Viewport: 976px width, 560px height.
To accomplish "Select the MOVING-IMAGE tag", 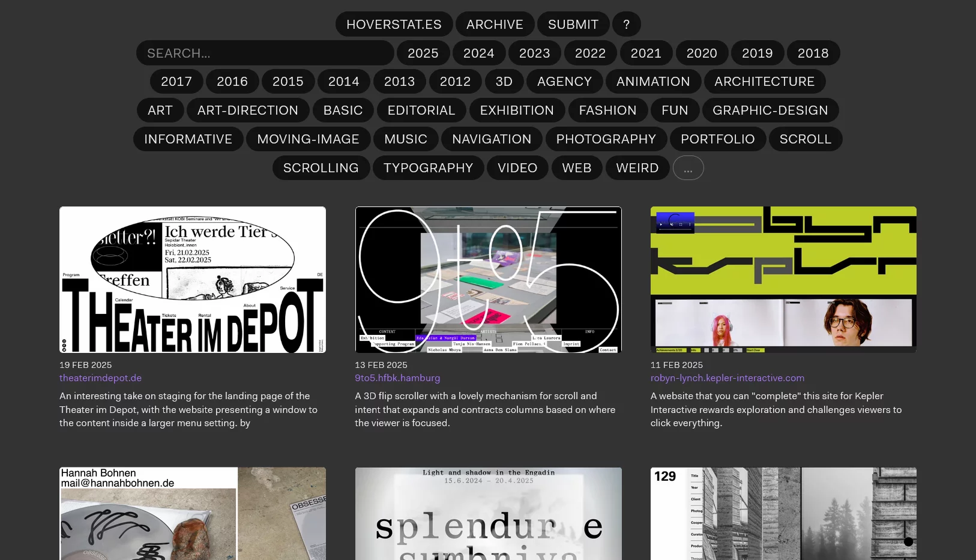I will 309,139.
